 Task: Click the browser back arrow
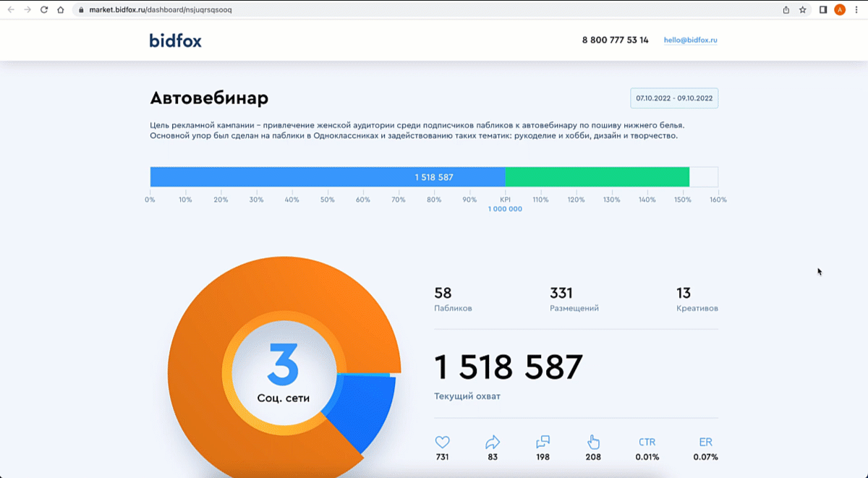(10, 10)
